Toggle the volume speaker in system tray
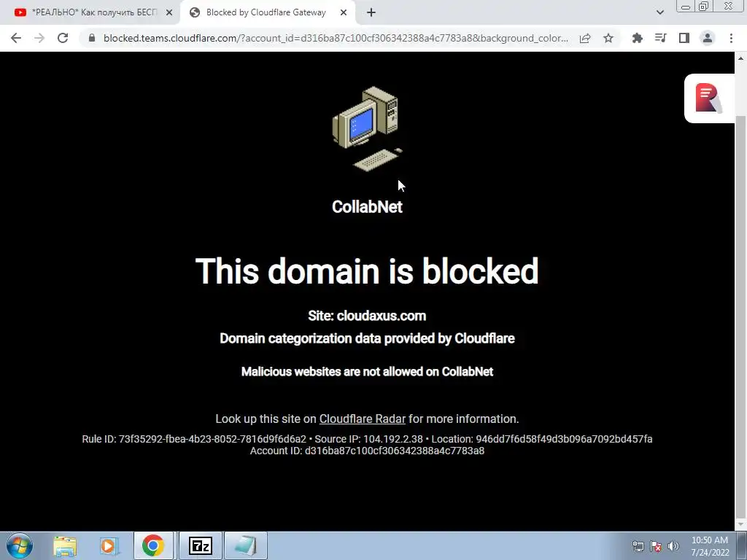Viewport: 747px width, 560px height. point(673,545)
